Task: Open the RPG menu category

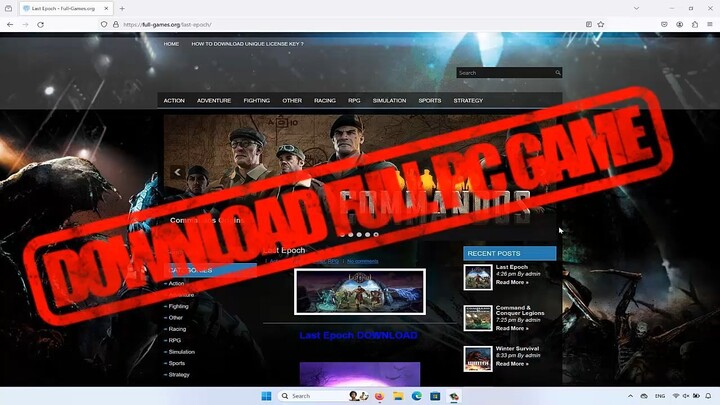Action: [354, 101]
